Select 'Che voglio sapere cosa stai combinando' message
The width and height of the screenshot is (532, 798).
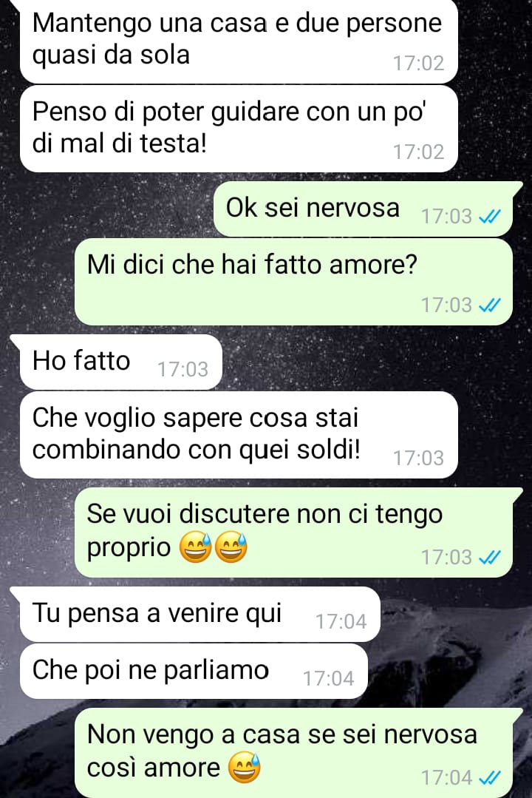point(239,435)
